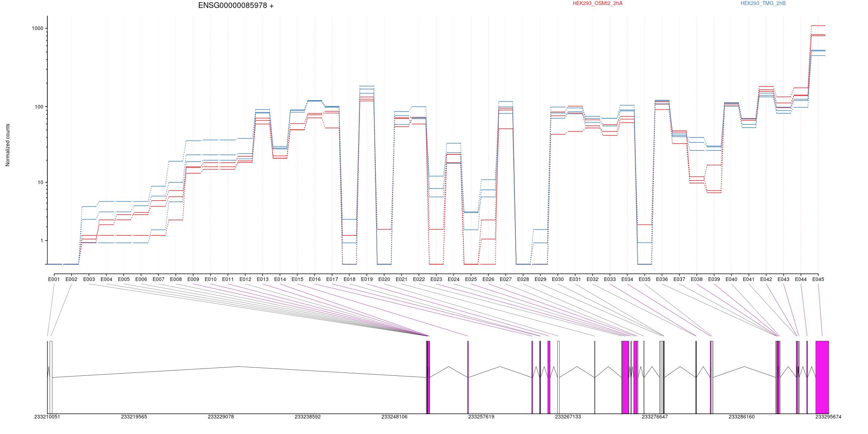This screenshot has height=434, width=868.
Task: Click genomic coordinate 233286160
Action: pos(742,417)
